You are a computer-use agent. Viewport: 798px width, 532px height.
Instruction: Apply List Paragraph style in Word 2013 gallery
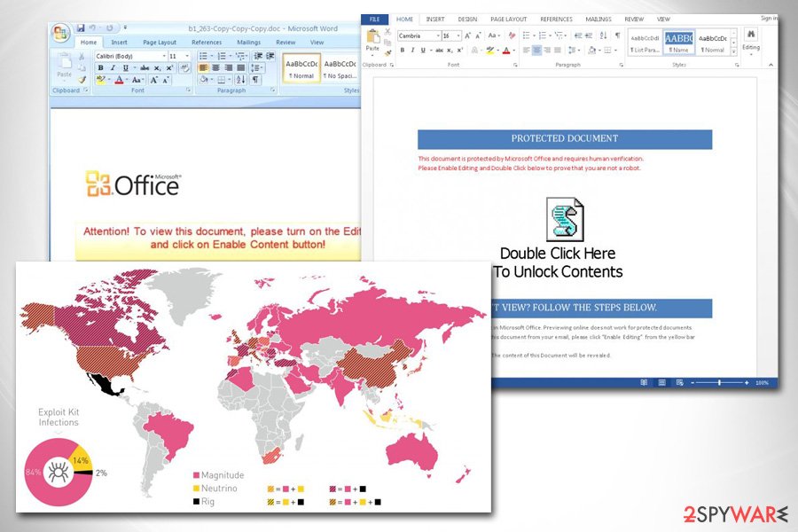(645, 43)
